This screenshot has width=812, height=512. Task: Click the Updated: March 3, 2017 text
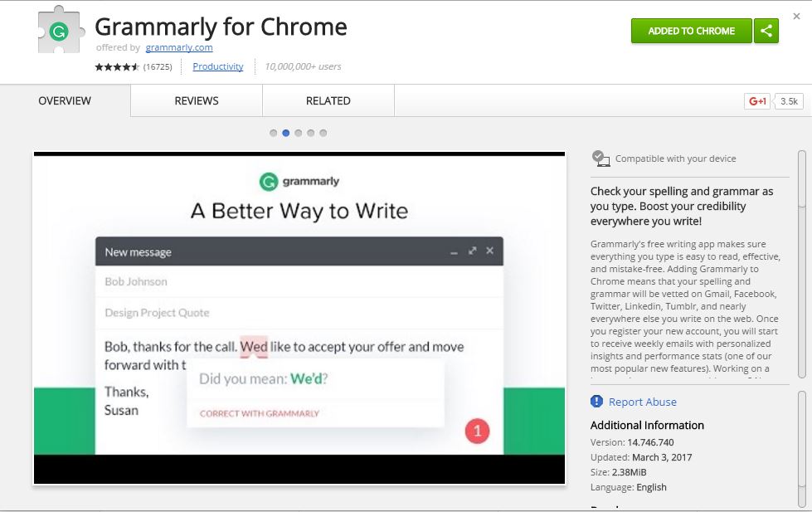pos(641,457)
